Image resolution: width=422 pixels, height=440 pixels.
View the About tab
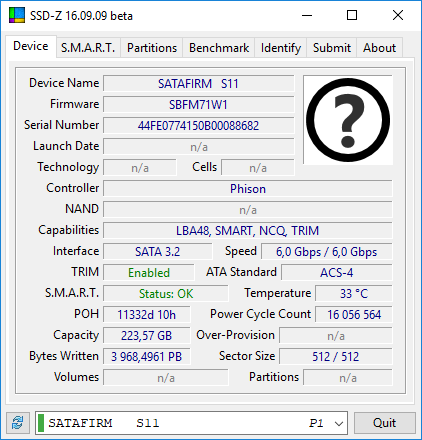pos(379,48)
